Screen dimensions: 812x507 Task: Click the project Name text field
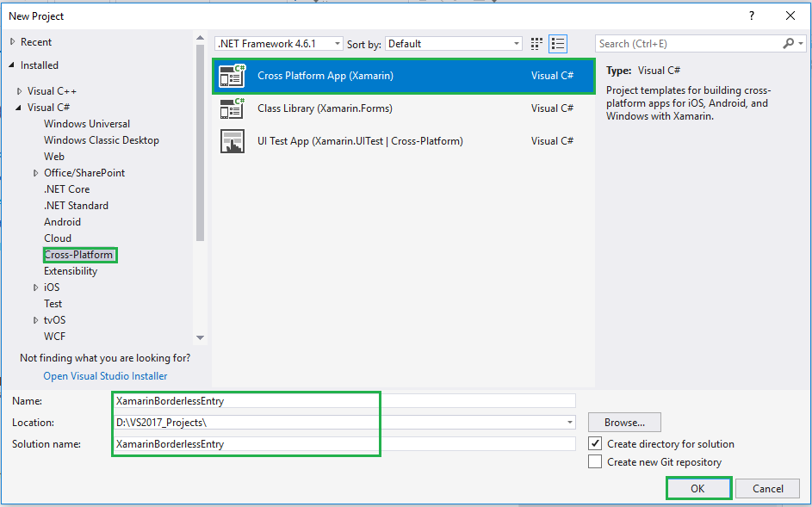344,400
